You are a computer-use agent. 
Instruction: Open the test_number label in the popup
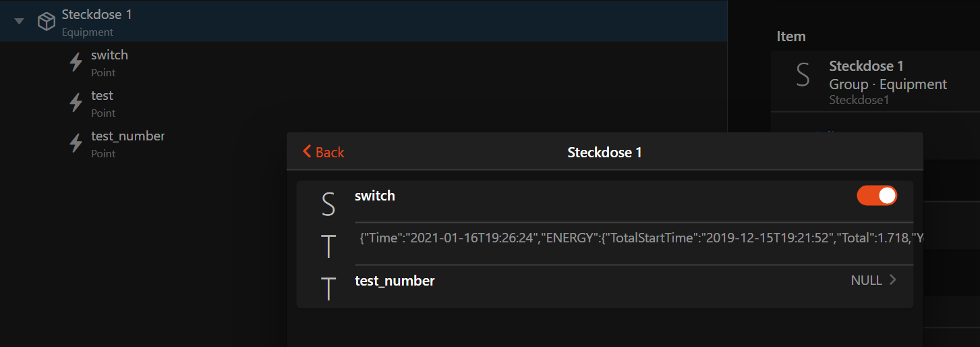click(395, 281)
